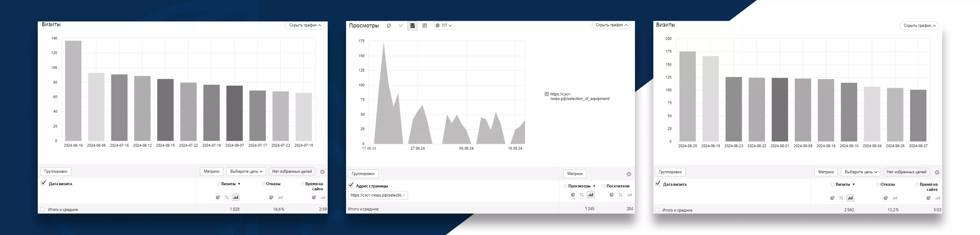This screenshot has width=980, height=235.
Task: Pie chart icon under Визиты in right panel
Action: tap(832, 198)
